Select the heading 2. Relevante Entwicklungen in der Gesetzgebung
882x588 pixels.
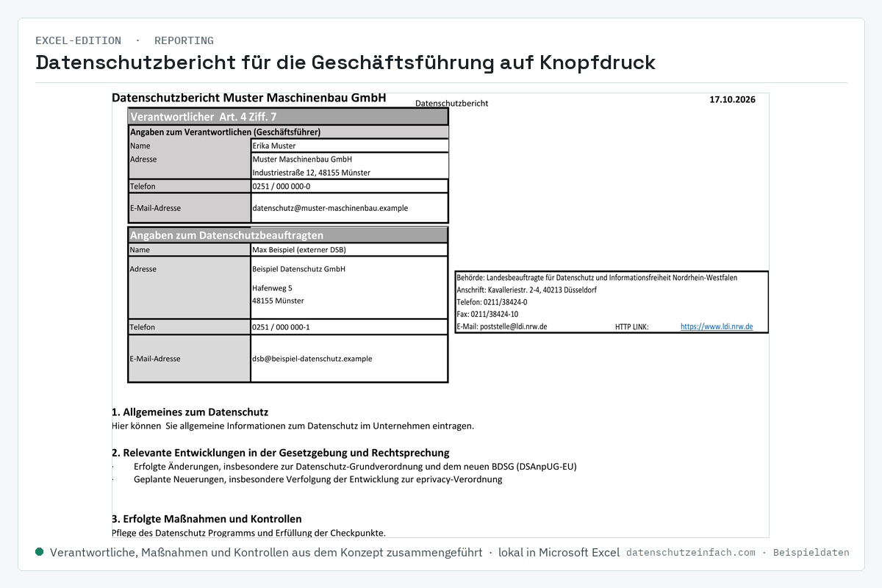[280, 453]
